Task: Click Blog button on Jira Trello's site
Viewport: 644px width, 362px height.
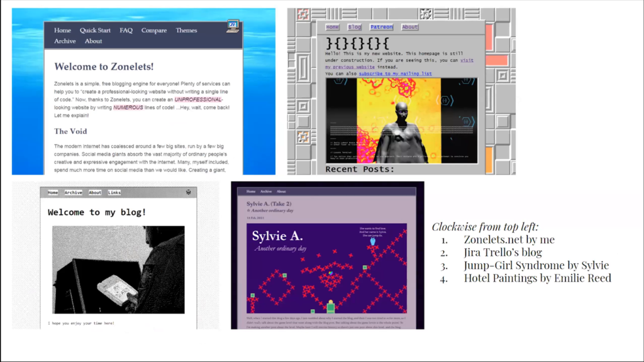Action: pos(355,27)
